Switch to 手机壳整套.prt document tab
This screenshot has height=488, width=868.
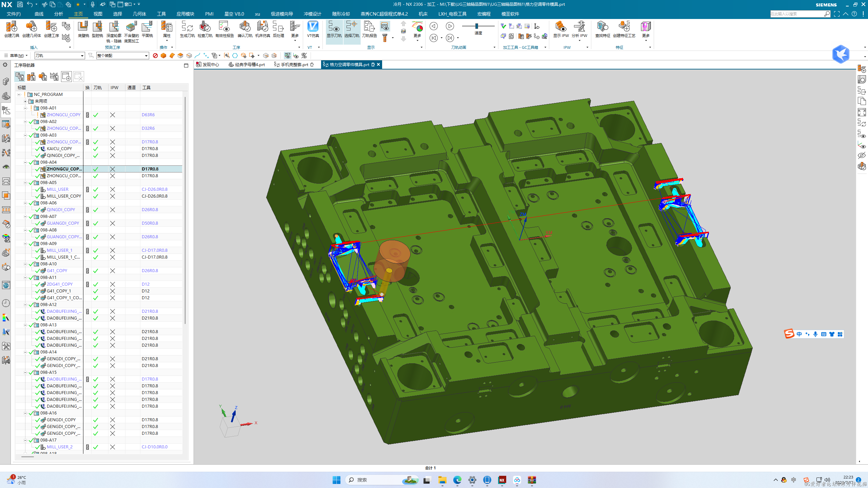pyautogui.click(x=294, y=64)
